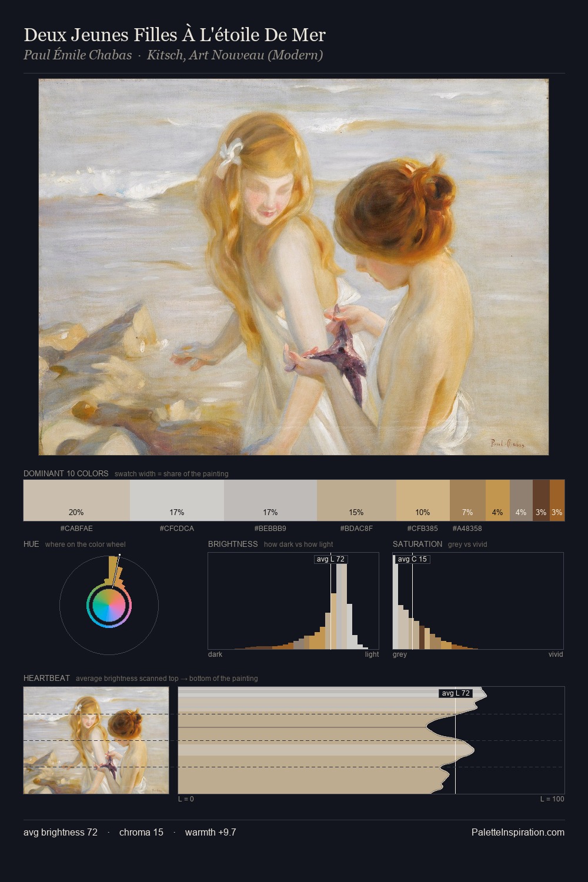The image size is (588, 882).
Task: Click the #CABFAE swatch showing 20%
Action: click(x=76, y=500)
